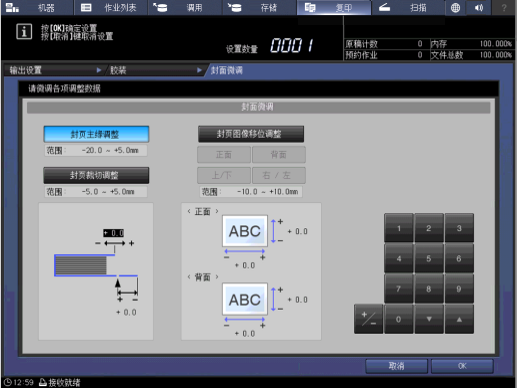Viewport: 517px width, 388px height.
Task: Toggle sign with the +/- key
Action: (x=368, y=319)
